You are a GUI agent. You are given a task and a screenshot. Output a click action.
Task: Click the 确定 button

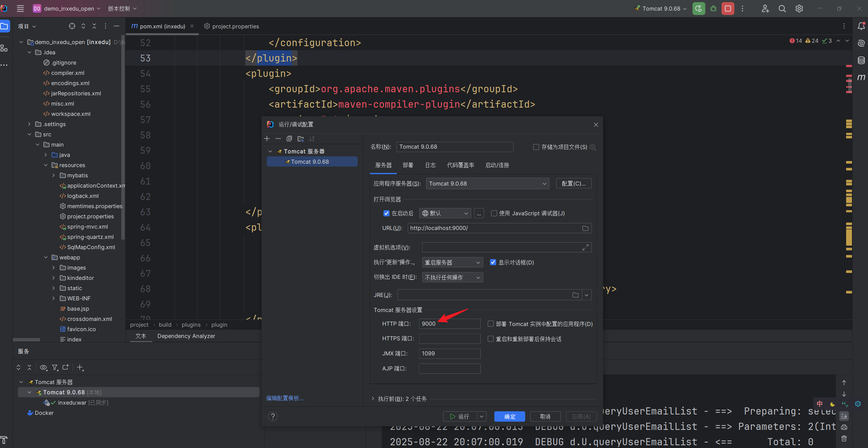click(509, 417)
